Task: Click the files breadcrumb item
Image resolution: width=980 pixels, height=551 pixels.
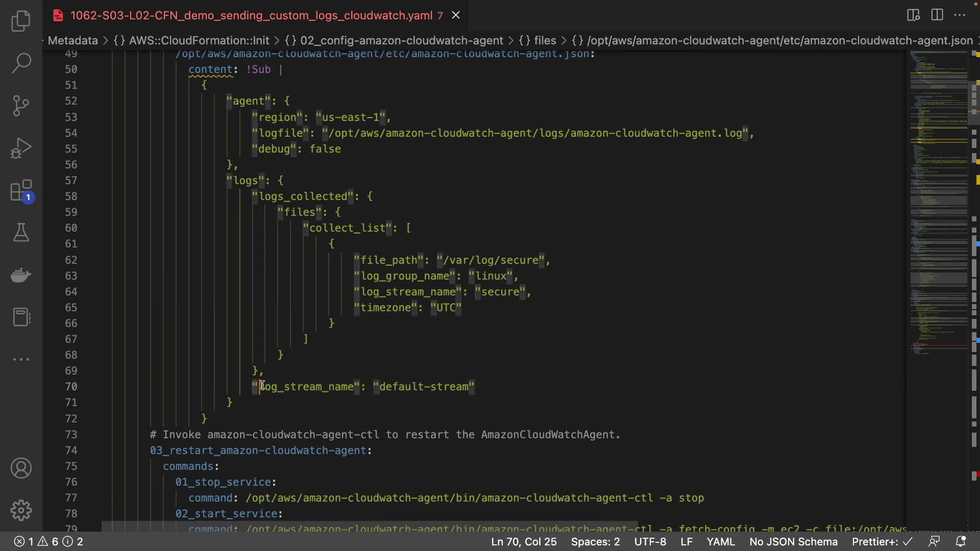Action: coord(545,40)
